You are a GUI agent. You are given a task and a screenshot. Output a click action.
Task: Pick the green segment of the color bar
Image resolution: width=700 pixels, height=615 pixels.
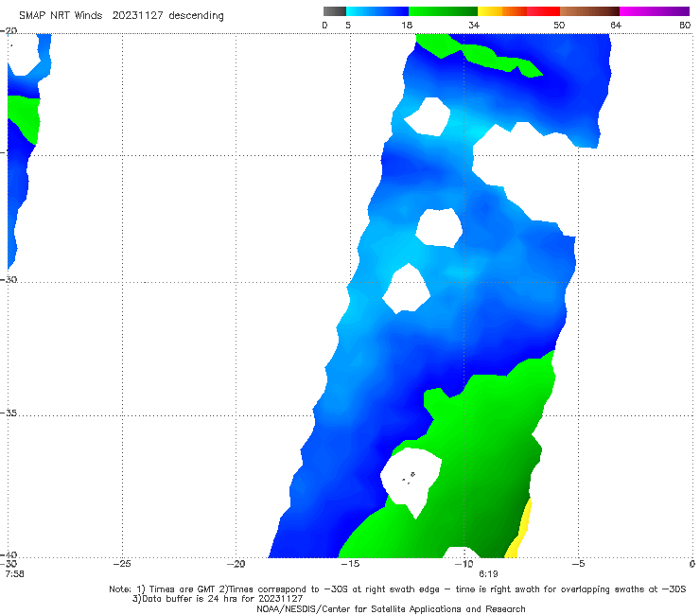(443, 11)
